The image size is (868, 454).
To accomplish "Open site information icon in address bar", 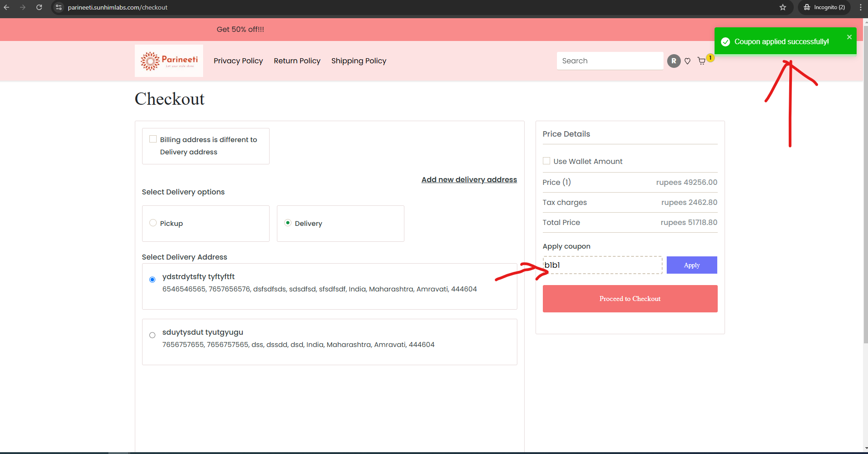I will [59, 7].
